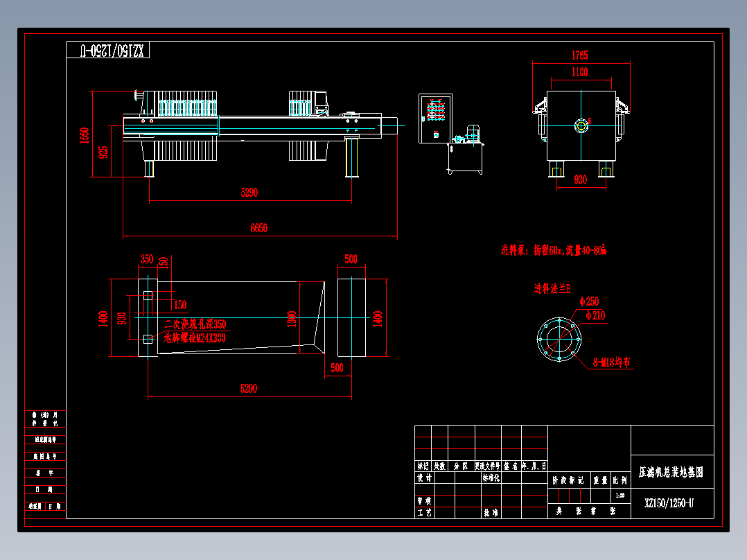Click the 二次浇筑孔深350 annotation

[195, 324]
